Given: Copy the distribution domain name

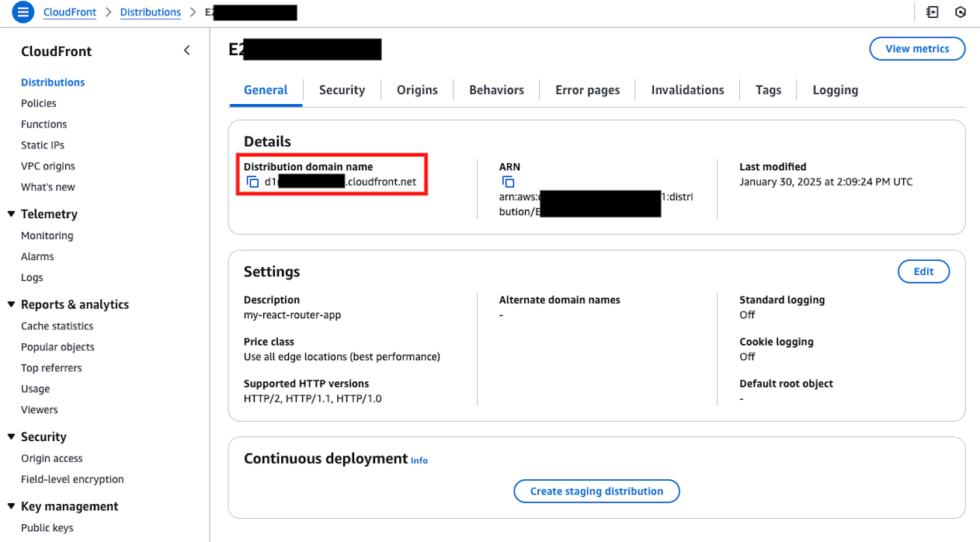Looking at the screenshot, I should tap(252, 182).
